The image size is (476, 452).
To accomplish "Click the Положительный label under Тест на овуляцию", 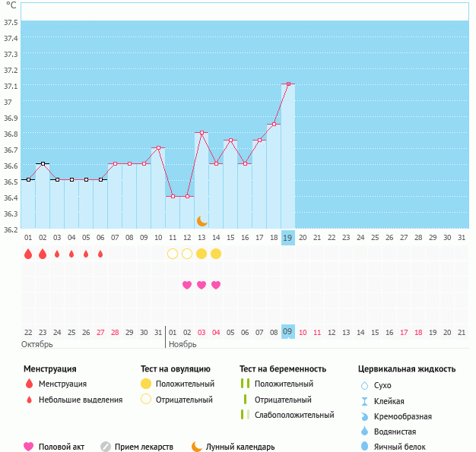I will click(185, 384).
